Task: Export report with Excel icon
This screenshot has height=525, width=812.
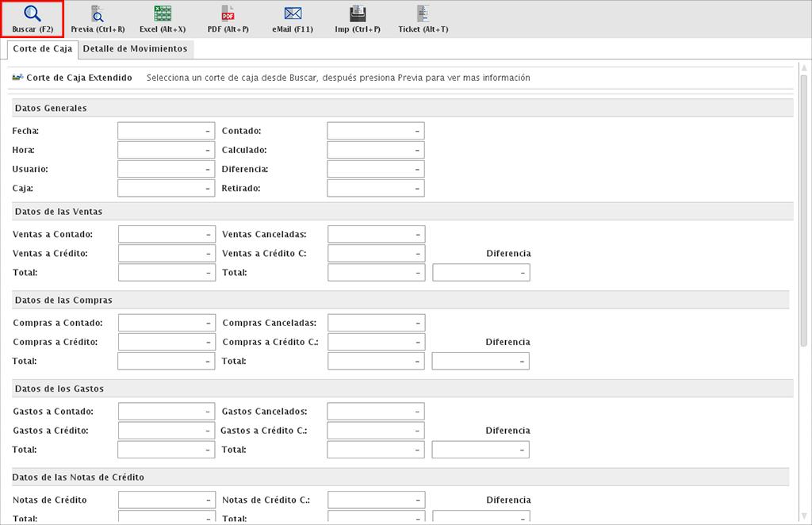Action: (x=163, y=14)
